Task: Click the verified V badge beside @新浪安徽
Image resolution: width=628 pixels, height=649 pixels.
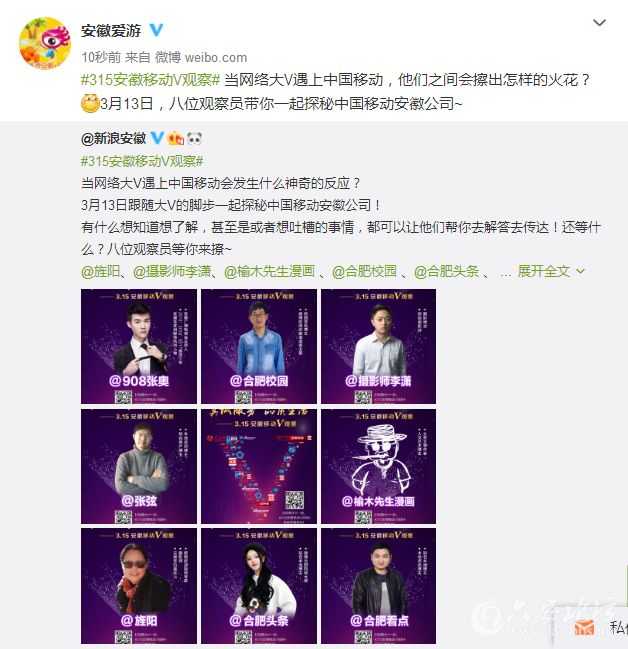Action: 157,138
